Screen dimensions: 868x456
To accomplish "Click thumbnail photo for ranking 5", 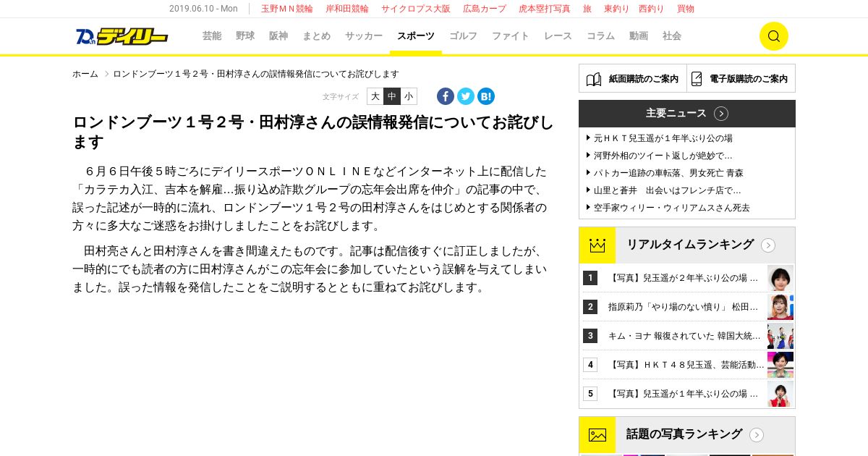I will click(x=780, y=394).
